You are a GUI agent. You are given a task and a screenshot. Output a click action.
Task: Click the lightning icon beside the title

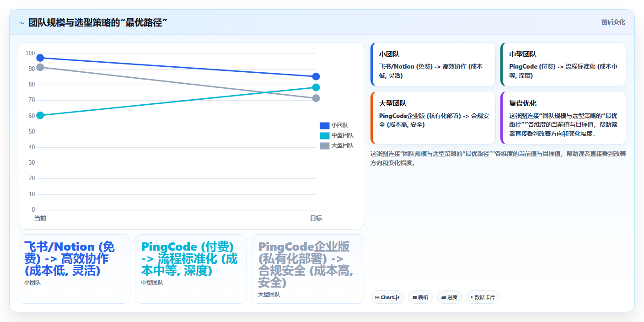click(x=21, y=22)
